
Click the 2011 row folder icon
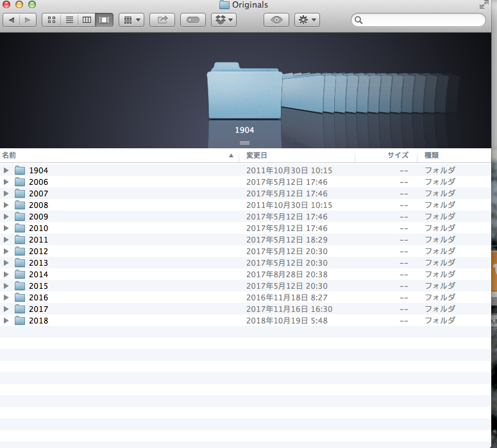point(20,239)
